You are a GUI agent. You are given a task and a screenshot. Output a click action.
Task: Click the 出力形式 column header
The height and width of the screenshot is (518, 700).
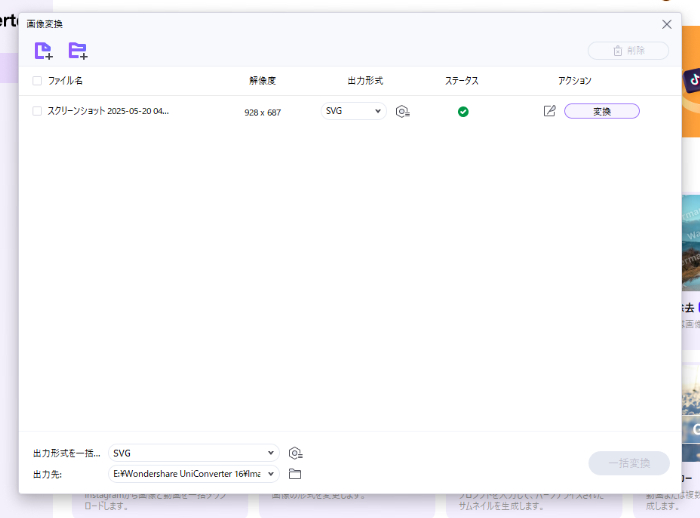tap(365, 81)
